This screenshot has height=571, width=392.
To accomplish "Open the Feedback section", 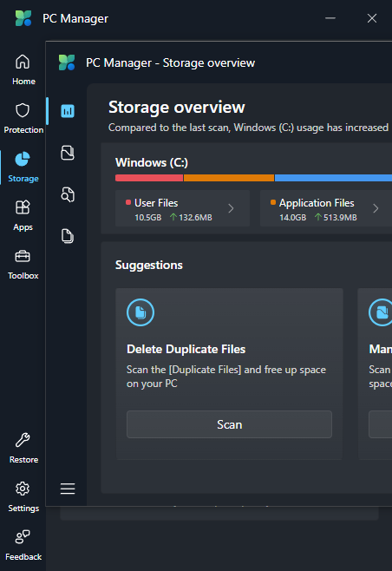I will pos(23,545).
